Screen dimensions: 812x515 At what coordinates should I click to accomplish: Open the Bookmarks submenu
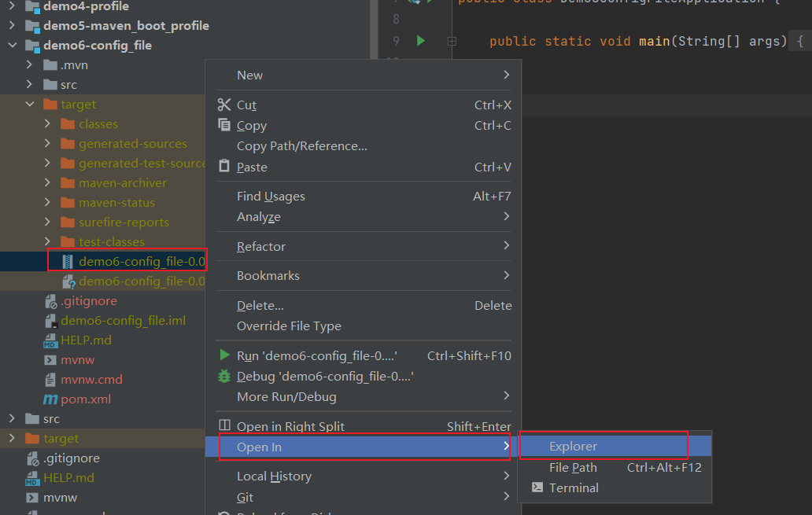364,275
